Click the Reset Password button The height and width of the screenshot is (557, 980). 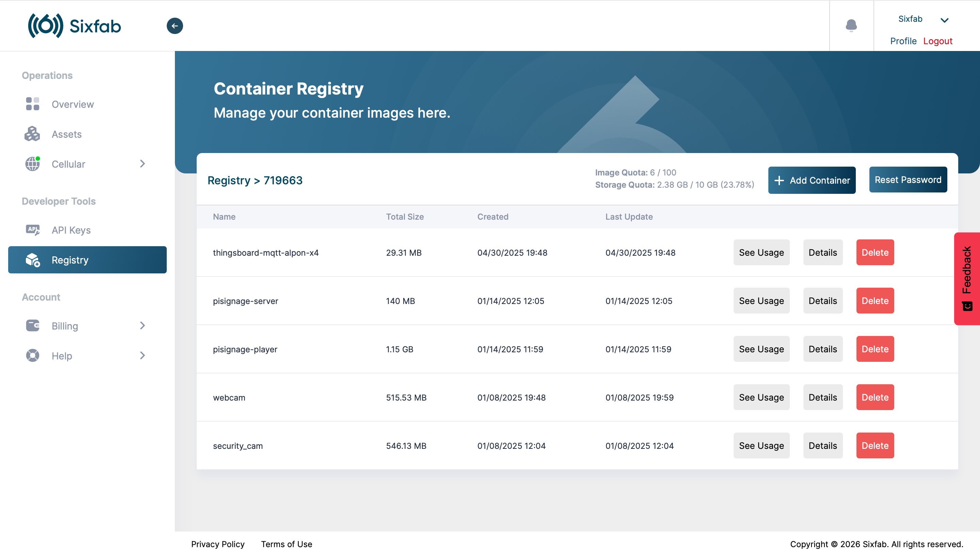point(908,180)
